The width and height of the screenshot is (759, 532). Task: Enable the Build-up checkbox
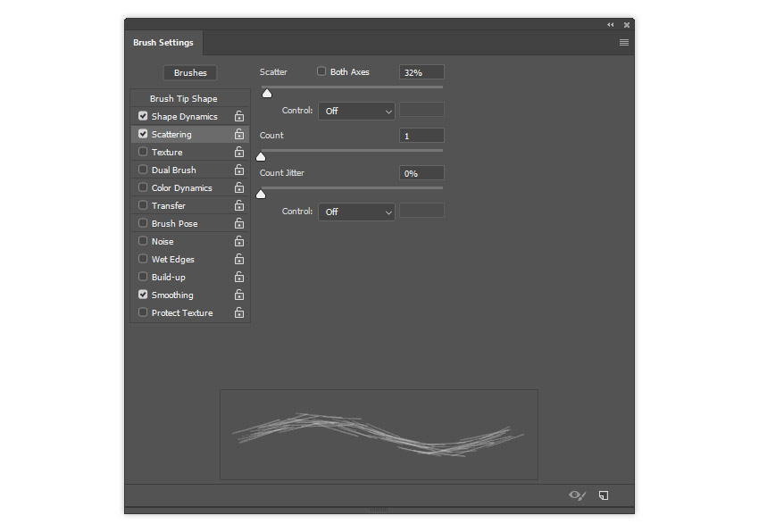[x=143, y=277]
